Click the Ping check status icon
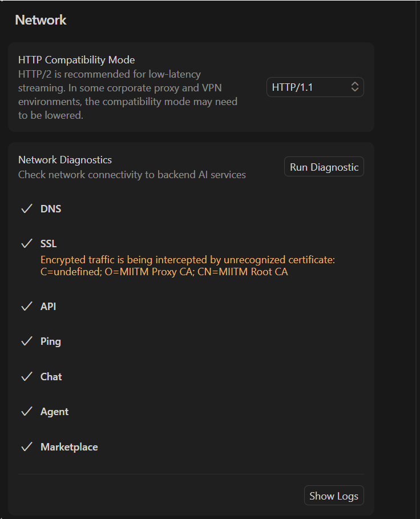The height and width of the screenshot is (519, 420). pos(26,341)
